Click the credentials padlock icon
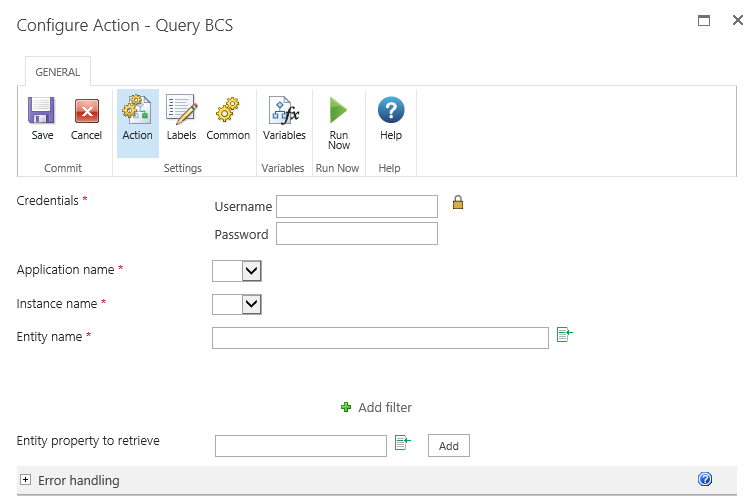 458,203
